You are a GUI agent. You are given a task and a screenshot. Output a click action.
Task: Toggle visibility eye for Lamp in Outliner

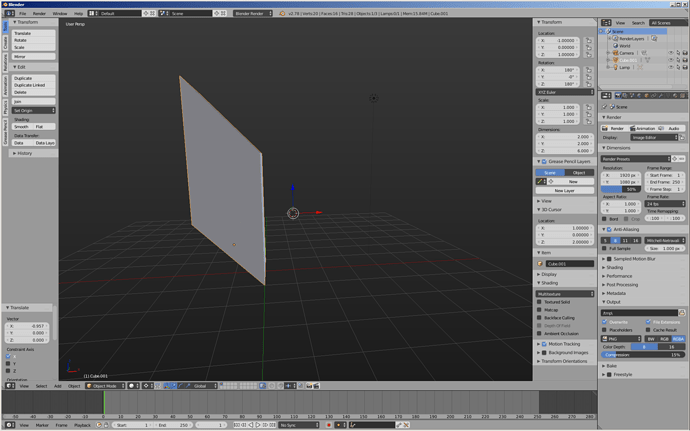(671, 67)
